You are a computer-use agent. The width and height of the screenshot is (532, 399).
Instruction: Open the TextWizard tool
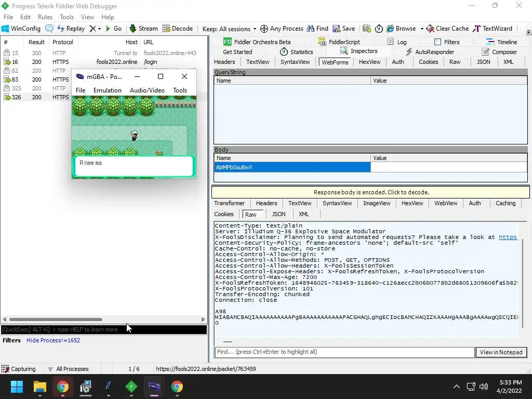493,29
